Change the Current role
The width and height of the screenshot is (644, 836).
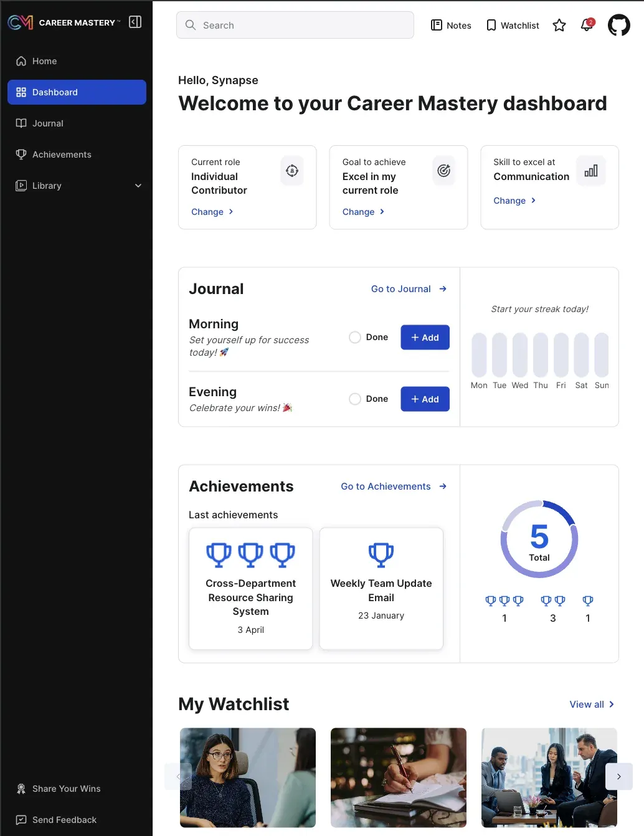pyautogui.click(x=212, y=212)
